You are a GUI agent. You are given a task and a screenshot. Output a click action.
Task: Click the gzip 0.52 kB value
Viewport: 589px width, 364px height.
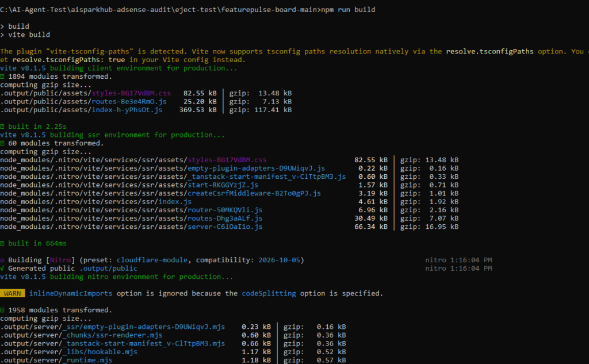tap(331, 351)
